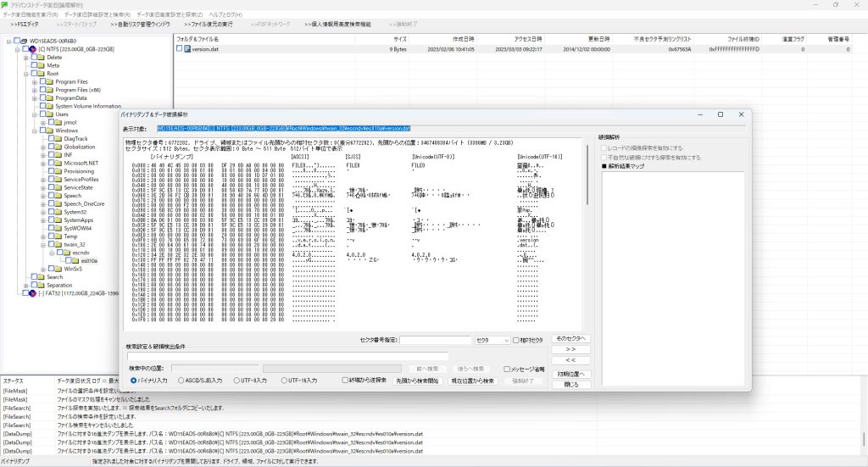Click the System32 folder icon
The width and height of the screenshot is (868, 467).
58,212
